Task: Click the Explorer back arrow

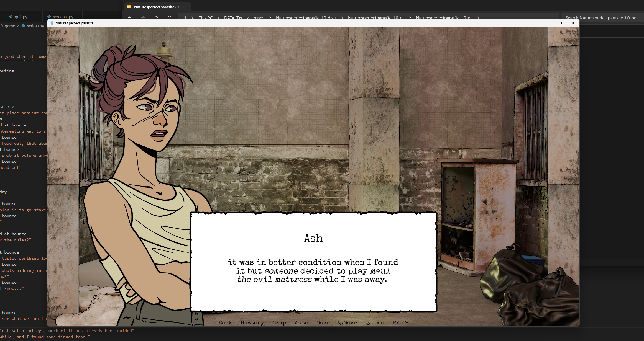Action: coord(130,17)
